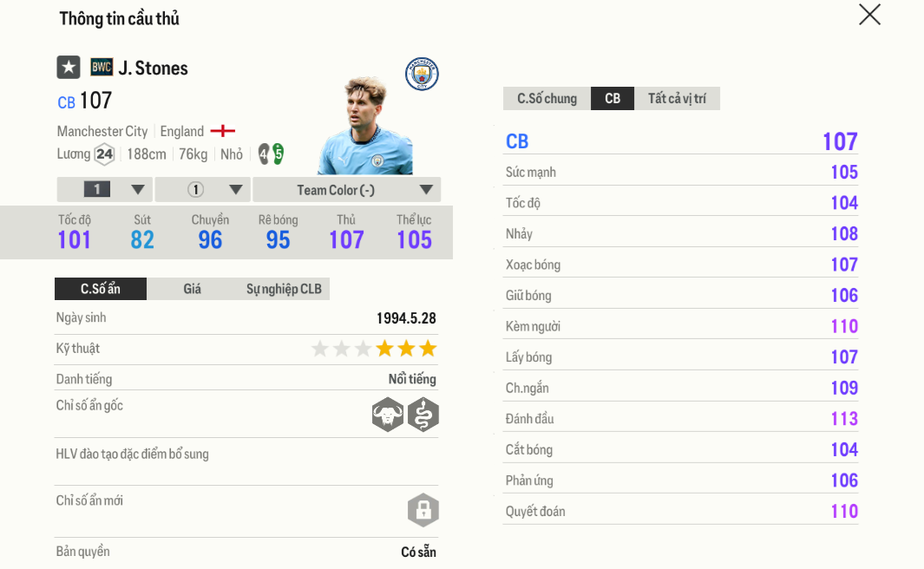Click the England flag icon
Screen dimensions: 924x569
223,131
